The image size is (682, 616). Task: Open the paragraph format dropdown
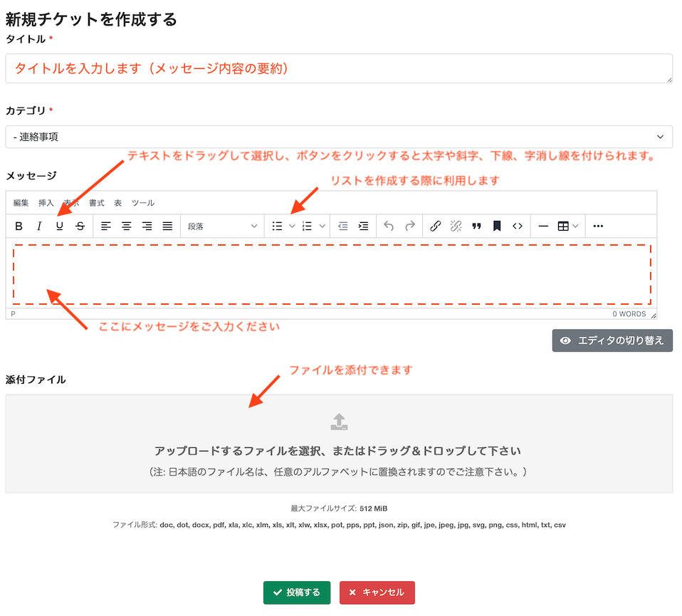[222, 226]
